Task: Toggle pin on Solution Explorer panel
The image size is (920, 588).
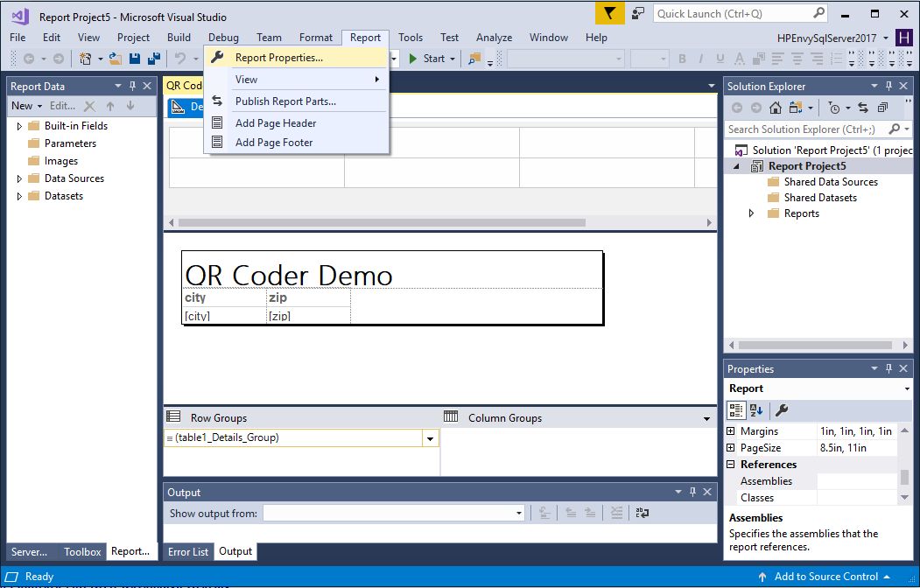Action: click(x=888, y=86)
